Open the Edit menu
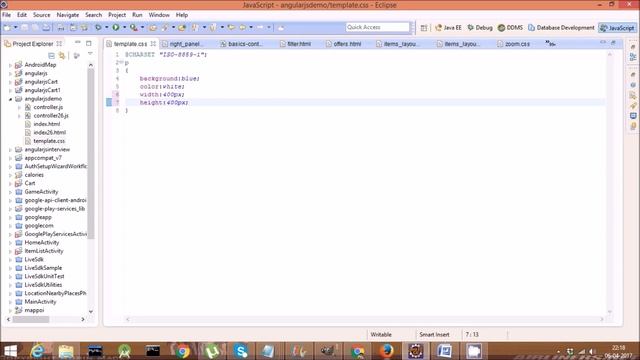 22,15
